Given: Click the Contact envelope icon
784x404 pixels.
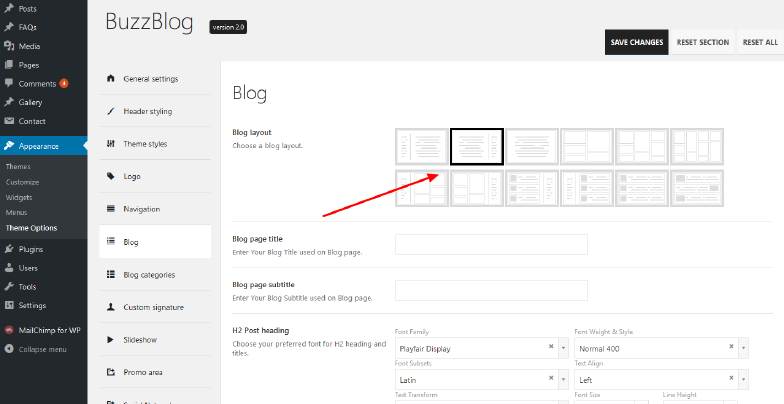Looking at the screenshot, I should [9, 121].
